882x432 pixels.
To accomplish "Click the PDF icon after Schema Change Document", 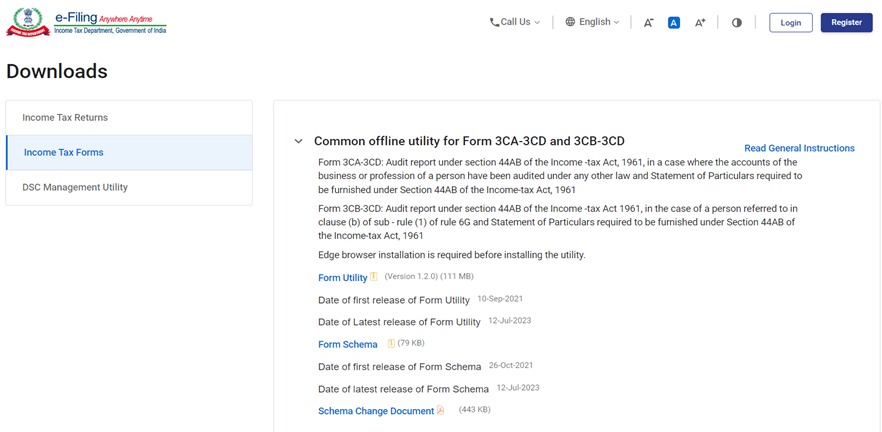I will (441, 411).
